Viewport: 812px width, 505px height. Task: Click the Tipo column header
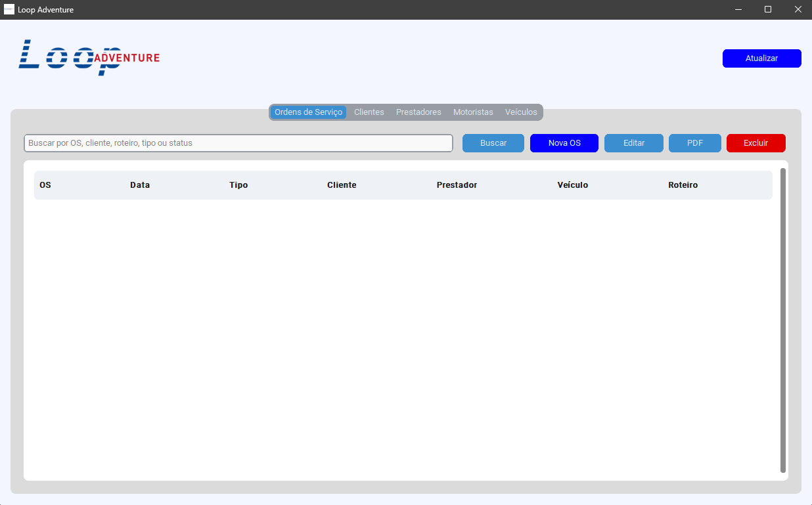[238, 185]
